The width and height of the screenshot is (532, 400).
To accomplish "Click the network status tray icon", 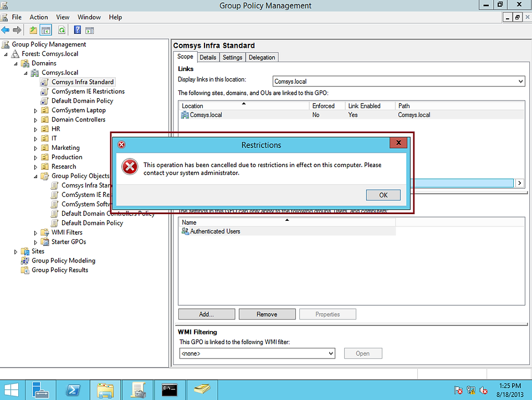I will [471, 391].
